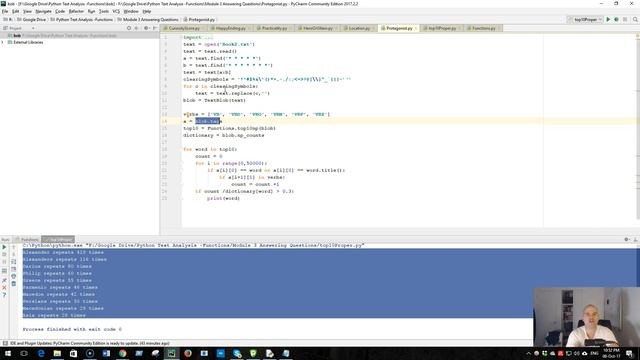The height and width of the screenshot is (360, 640).
Task: Click the restore layout icon in Run panel
Action: (x=4, y=271)
